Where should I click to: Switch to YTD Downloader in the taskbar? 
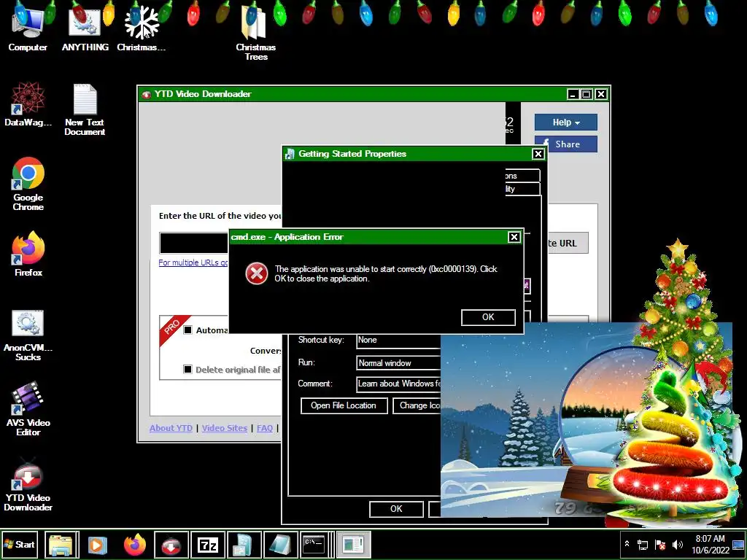click(171, 545)
